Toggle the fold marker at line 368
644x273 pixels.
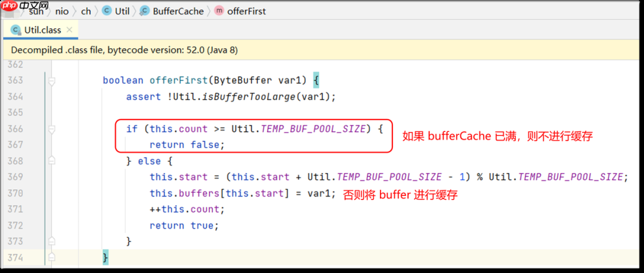point(51,161)
